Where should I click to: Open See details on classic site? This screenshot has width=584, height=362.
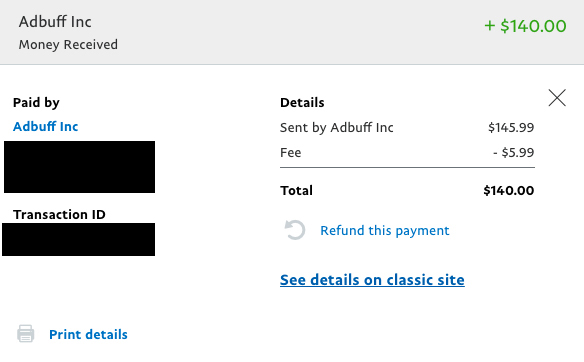(x=372, y=280)
